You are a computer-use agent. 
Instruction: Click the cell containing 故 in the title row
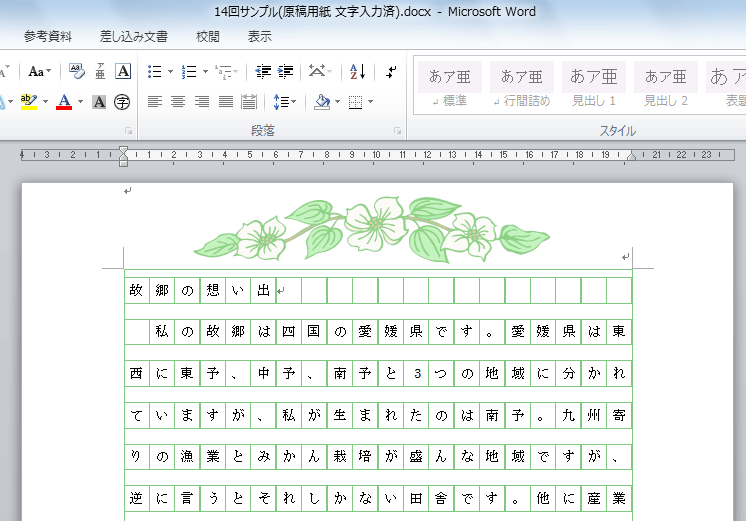(137, 290)
